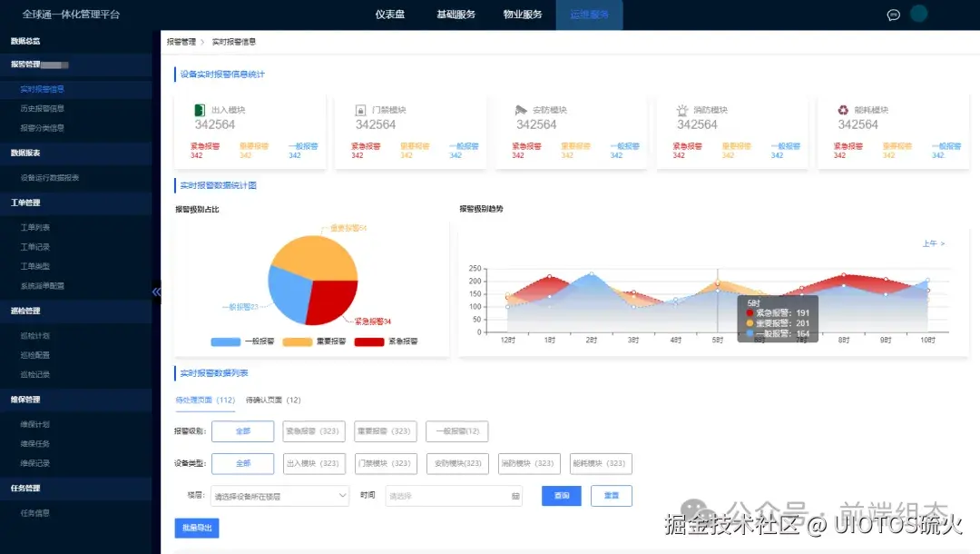The image size is (980, 554).
Task: Select the 紧急报警 (323) alarm level filter
Action: click(315, 431)
